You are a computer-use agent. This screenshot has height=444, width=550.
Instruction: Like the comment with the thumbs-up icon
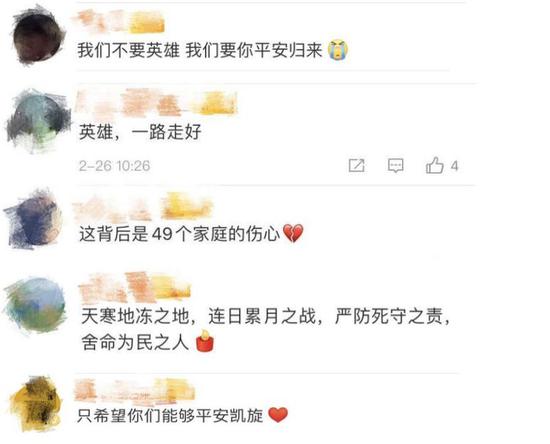point(435,165)
